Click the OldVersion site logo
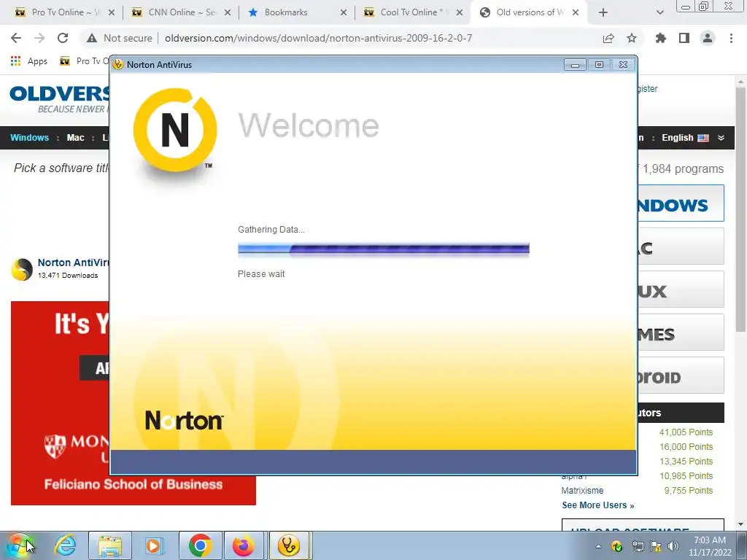 [60, 99]
